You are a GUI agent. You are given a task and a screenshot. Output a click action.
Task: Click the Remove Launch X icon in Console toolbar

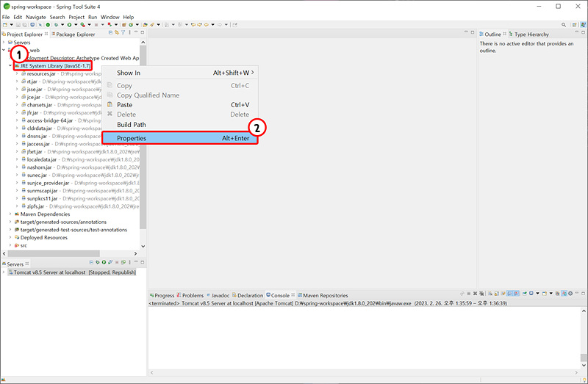point(475,294)
